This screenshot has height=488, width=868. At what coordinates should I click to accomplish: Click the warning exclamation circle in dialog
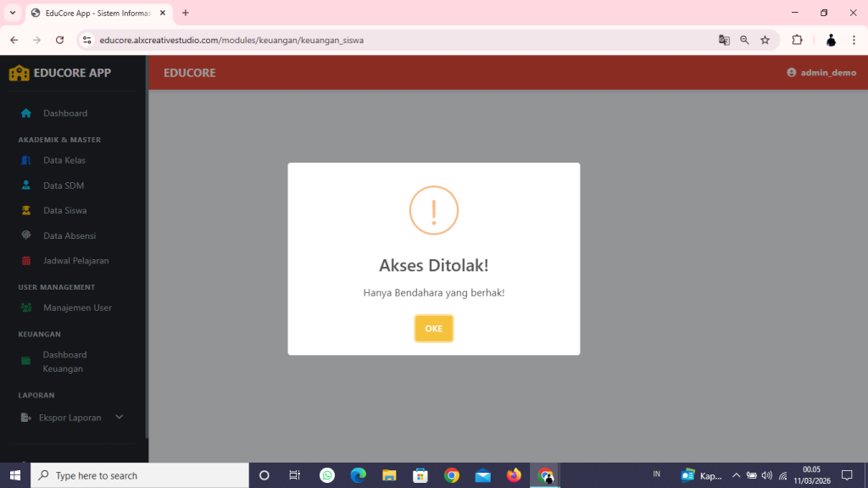tap(433, 209)
